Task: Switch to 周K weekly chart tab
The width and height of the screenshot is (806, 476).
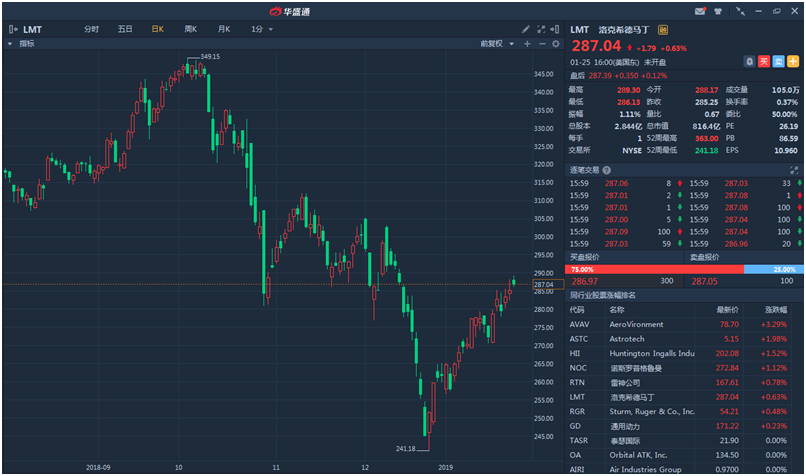Action: (191, 29)
